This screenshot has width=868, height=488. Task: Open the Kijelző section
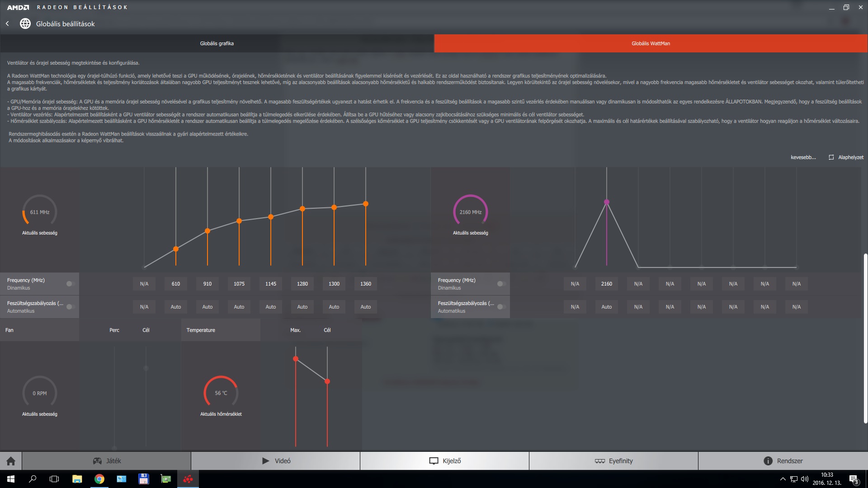click(x=444, y=461)
